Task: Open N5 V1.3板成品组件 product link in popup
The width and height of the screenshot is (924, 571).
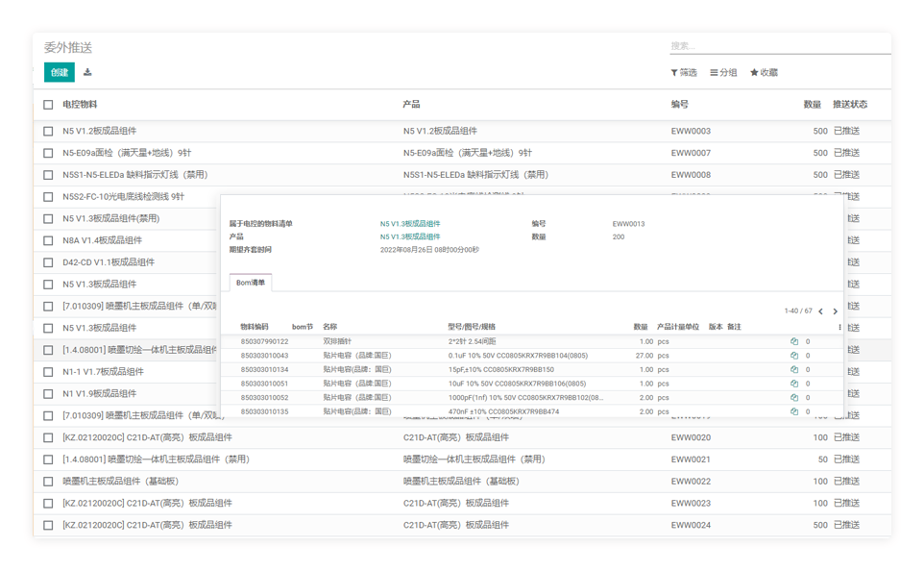Action: (410, 236)
